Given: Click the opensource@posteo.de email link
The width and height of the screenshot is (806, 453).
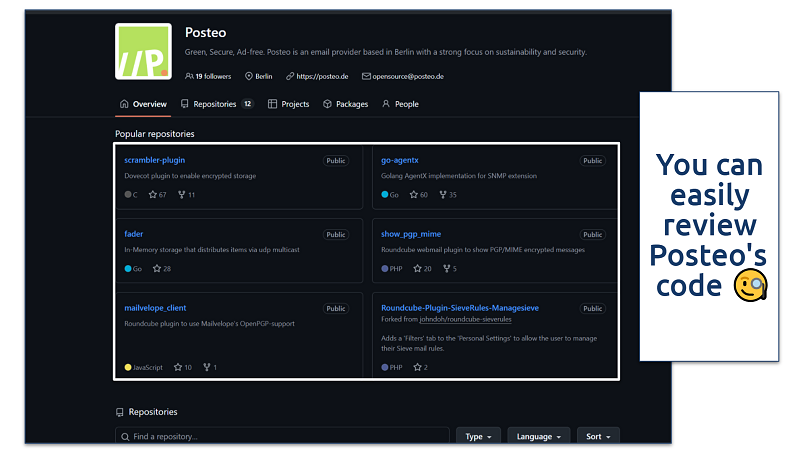Looking at the screenshot, I should click(x=408, y=76).
